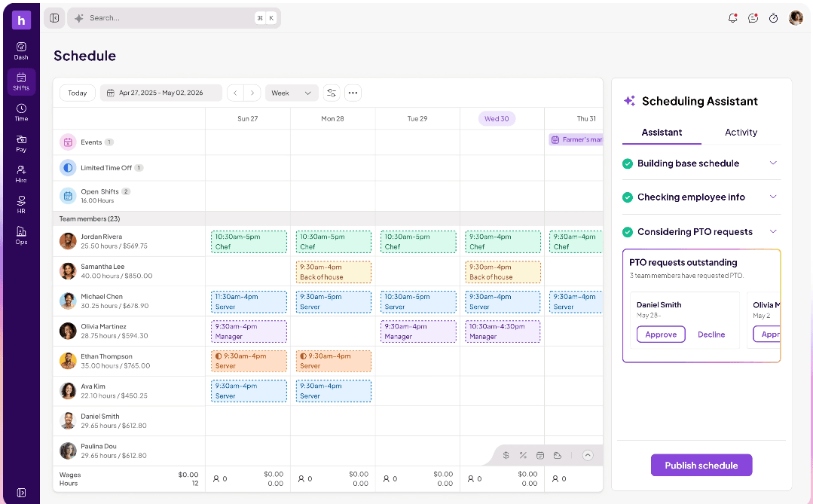Open Olivia Martinez's 10:30am-4:30pm Manager shift
This screenshot has height=504, width=813.
(503, 331)
